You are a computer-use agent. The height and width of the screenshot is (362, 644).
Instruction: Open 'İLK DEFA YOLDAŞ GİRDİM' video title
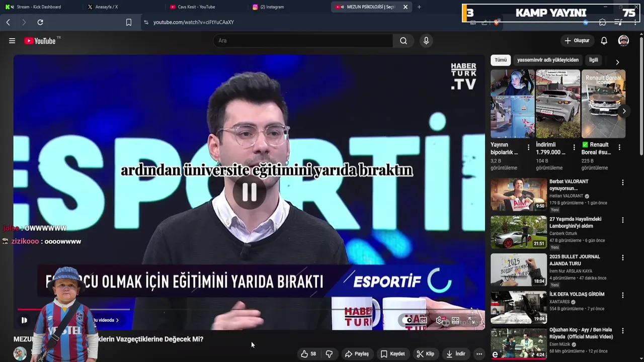tap(577, 294)
